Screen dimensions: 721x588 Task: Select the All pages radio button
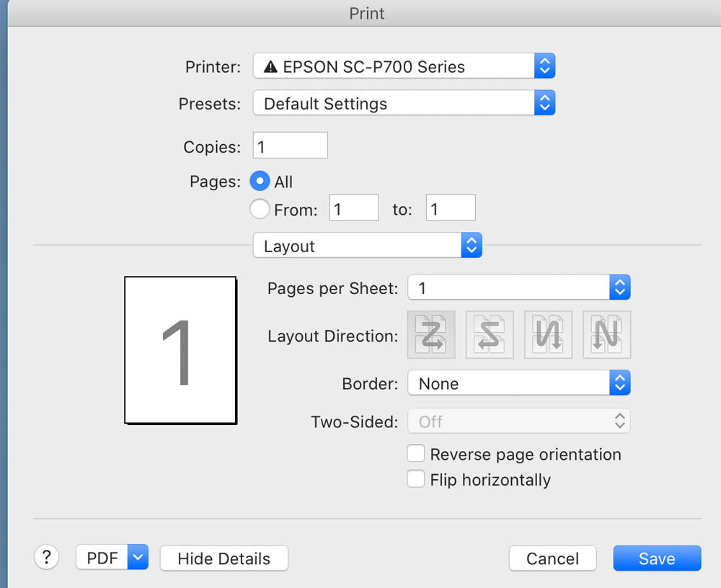click(260, 182)
